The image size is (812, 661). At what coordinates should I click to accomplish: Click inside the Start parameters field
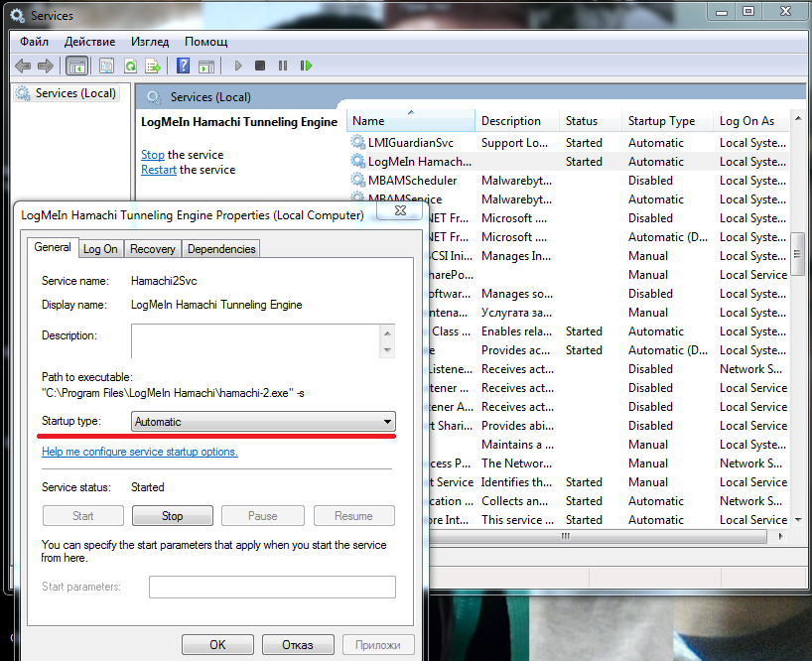click(272, 587)
